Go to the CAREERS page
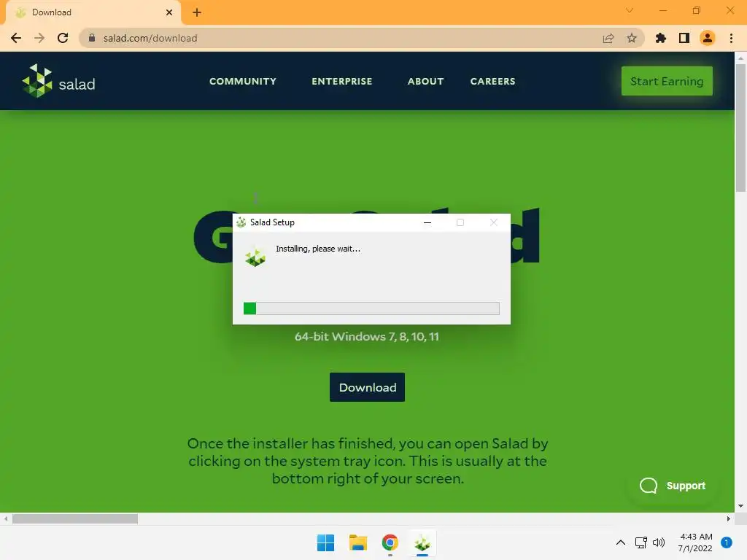The height and width of the screenshot is (560, 747). coord(492,82)
